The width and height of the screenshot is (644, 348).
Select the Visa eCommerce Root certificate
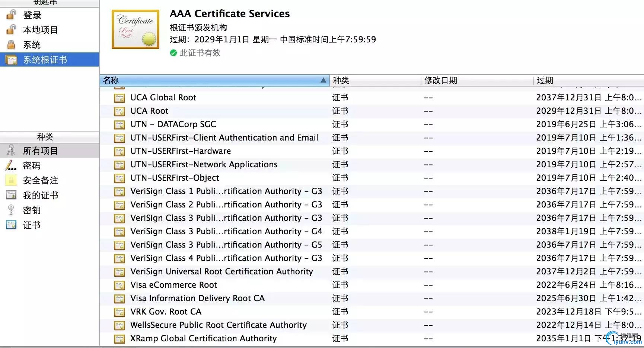372,285
